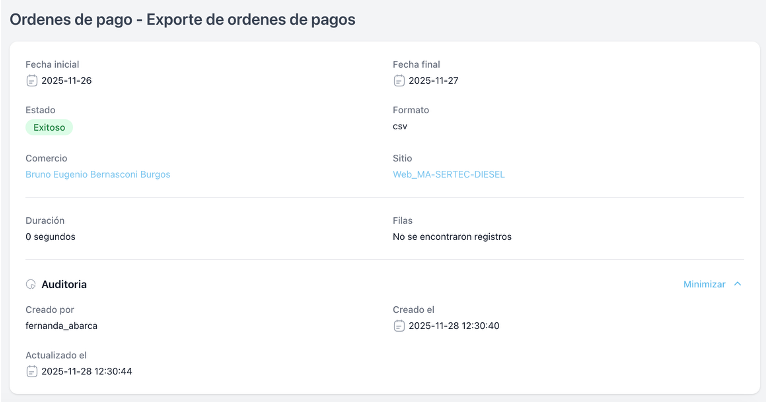Click the duration value 0 segundos
The image size is (766, 402).
(x=50, y=237)
